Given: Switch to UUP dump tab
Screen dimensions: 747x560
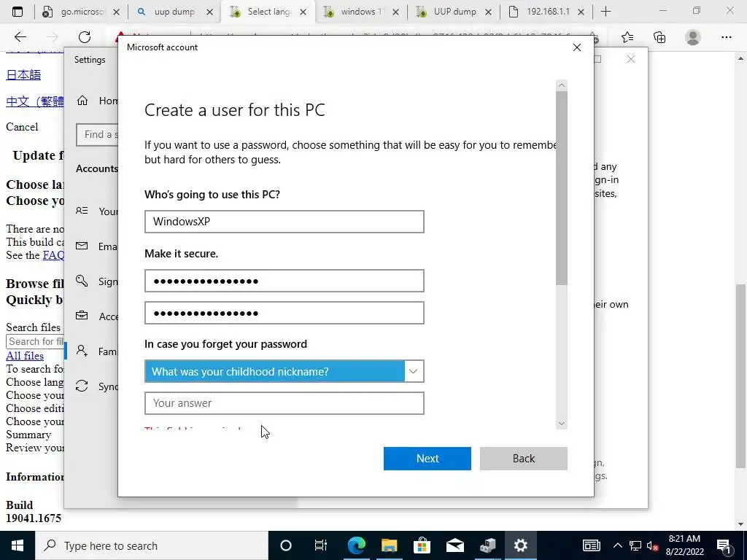Looking at the screenshot, I should tap(454, 12).
